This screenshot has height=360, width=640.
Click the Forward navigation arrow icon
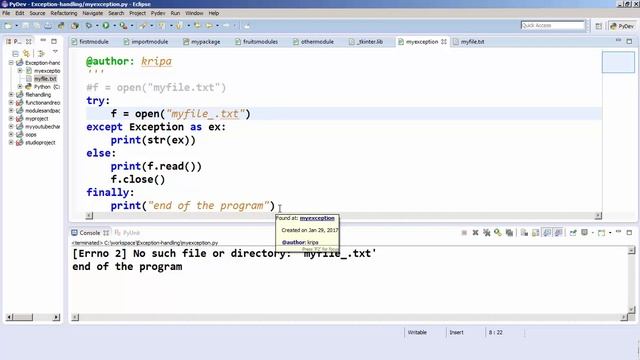click(226, 26)
